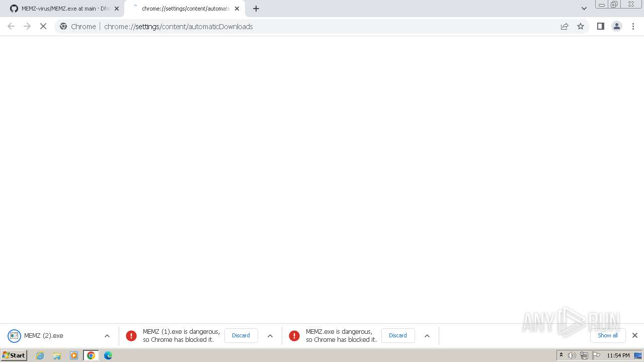Open network status tray icon

(584, 355)
